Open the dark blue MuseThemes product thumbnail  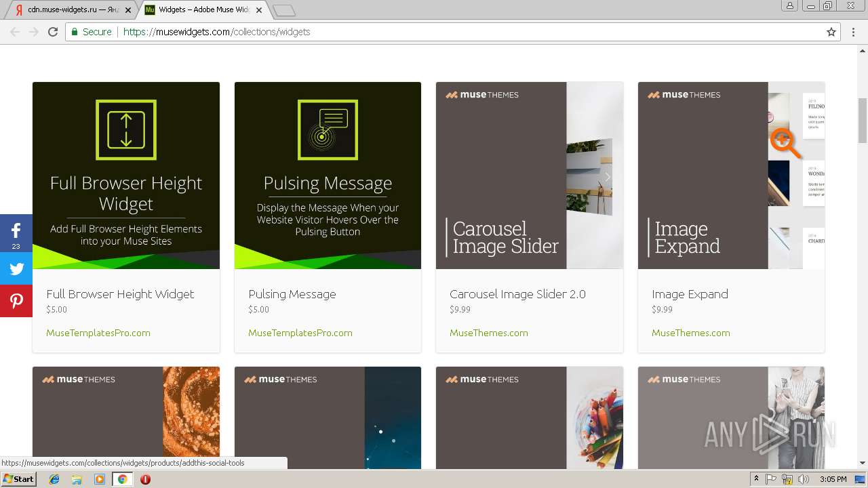tap(328, 418)
